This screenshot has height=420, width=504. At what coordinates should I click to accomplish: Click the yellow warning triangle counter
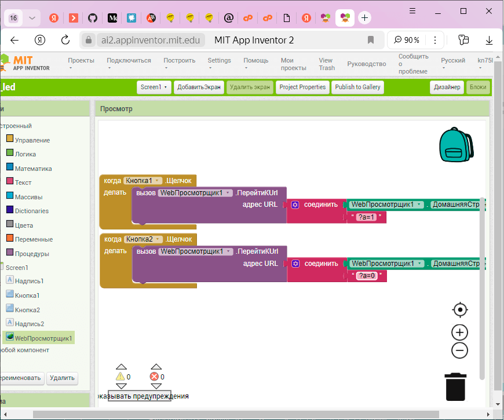coord(121,377)
